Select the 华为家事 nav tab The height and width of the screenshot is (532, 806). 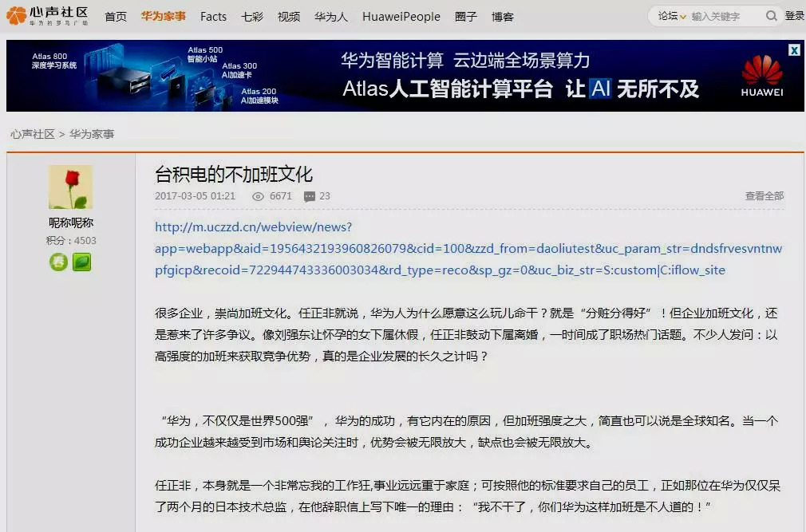tap(164, 17)
